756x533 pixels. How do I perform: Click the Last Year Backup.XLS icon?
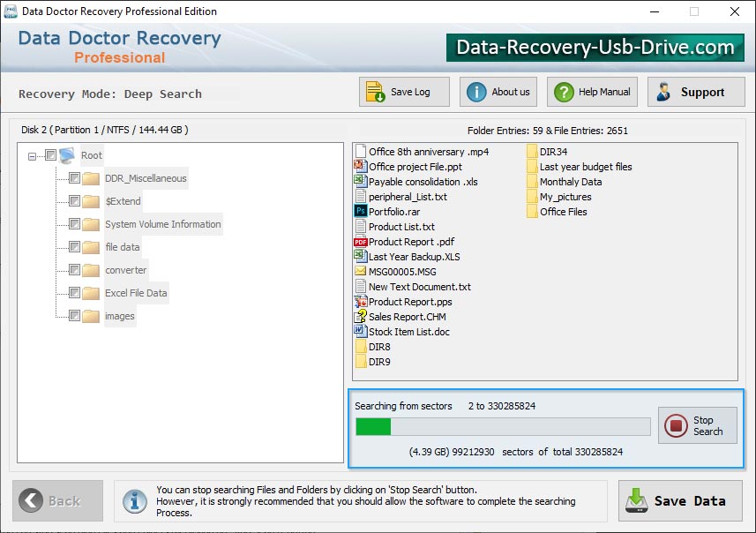tap(361, 256)
